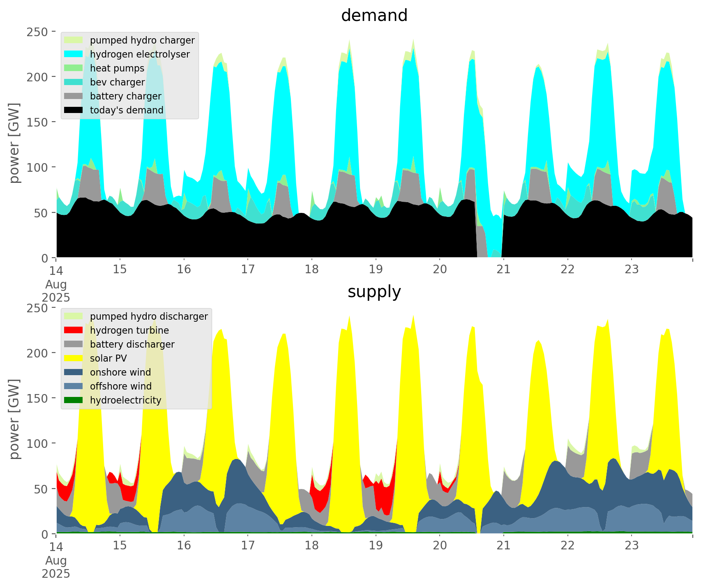Click the demand chart "power [GW]" axis label
The height and width of the screenshot is (588, 701).
[14, 143]
